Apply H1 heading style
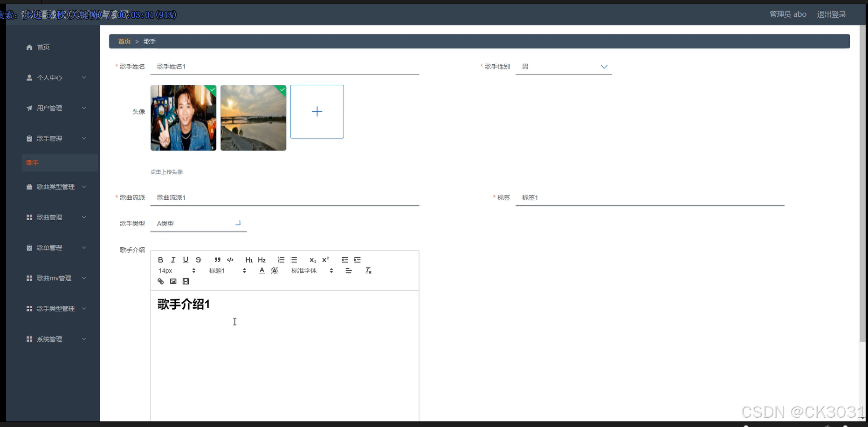Viewport: 868px width, 427px height. coord(249,260)
